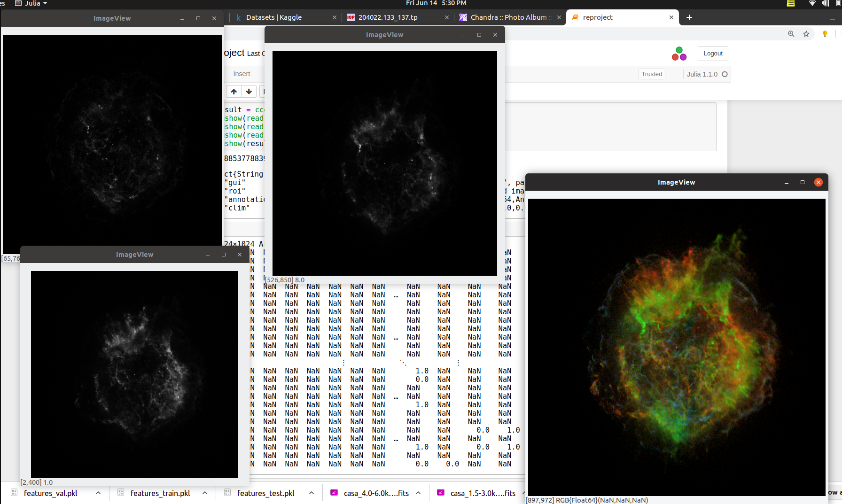Image resolution: width=842 pixels, height=504 pixels.
Task: Open the features_test.pkl downloaded file
Action: pos(265,493)
